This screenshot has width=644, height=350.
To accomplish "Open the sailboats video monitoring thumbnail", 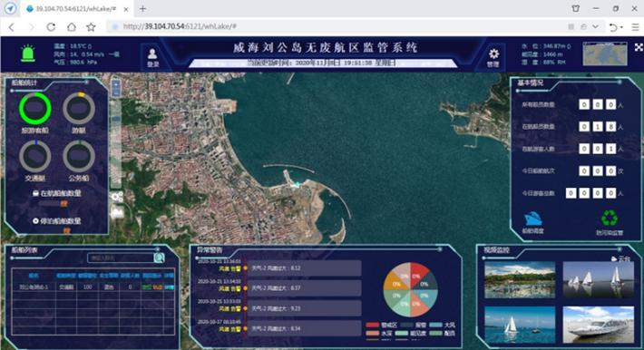I will (x=598, y=279).
